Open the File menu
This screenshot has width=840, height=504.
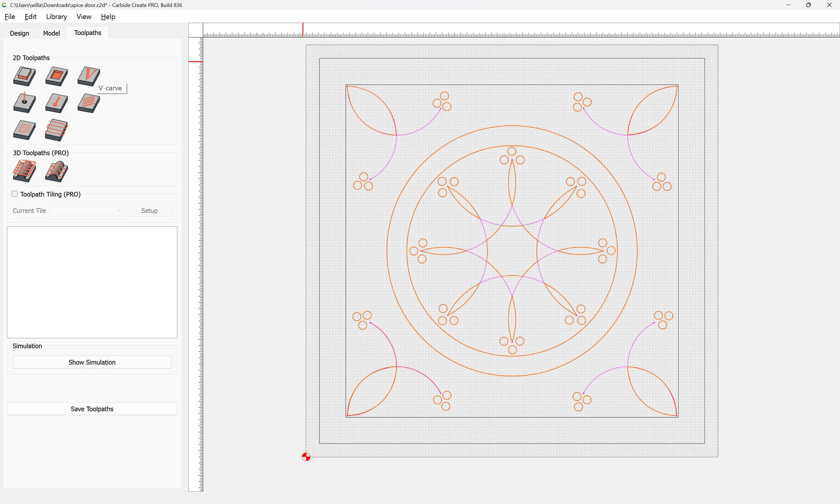point(10,17)
